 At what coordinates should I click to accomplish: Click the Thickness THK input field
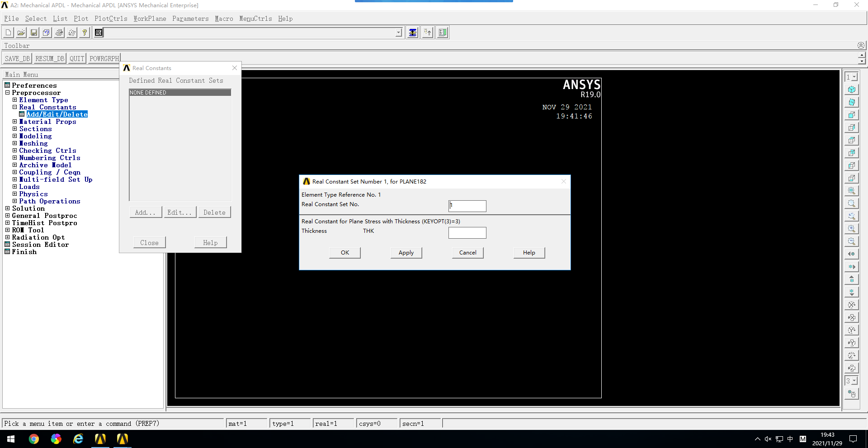pos(467,233)
